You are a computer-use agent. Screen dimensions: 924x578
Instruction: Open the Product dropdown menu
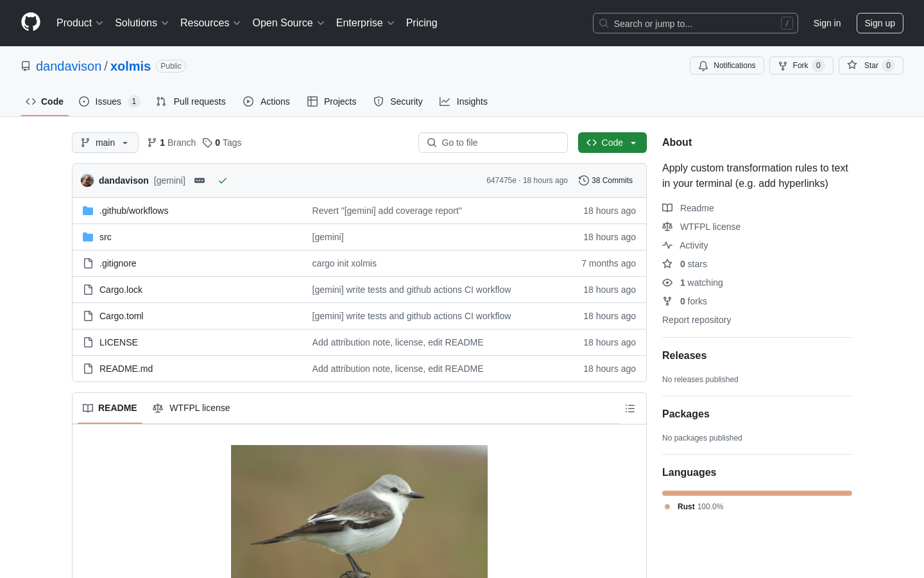click(80, 23)
